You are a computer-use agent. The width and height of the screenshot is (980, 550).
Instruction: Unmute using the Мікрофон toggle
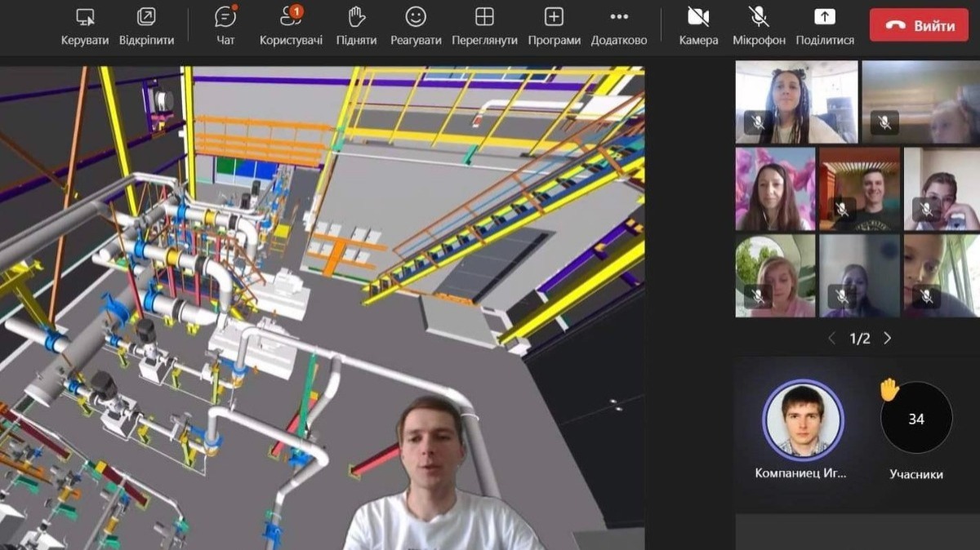[759, 17]
